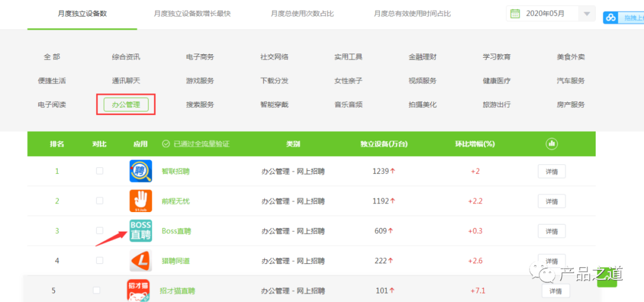The width and height of the screenshot is (644, 302).
Task: Click the orange 前程无忧 hand icon
Action: coord(141,201)
